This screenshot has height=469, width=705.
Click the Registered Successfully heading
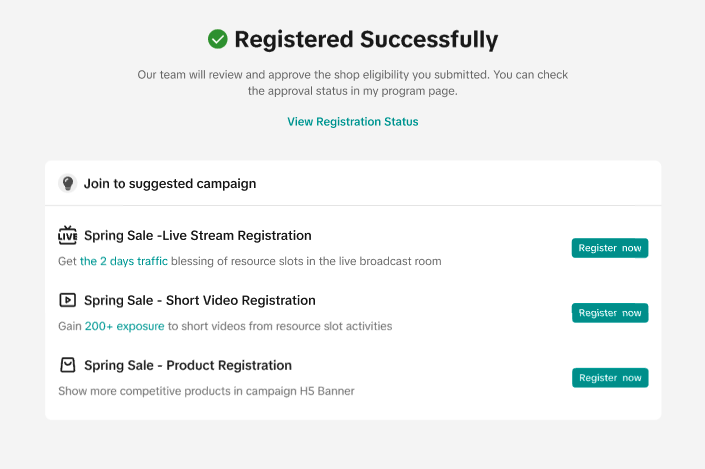tap(365, 40)
